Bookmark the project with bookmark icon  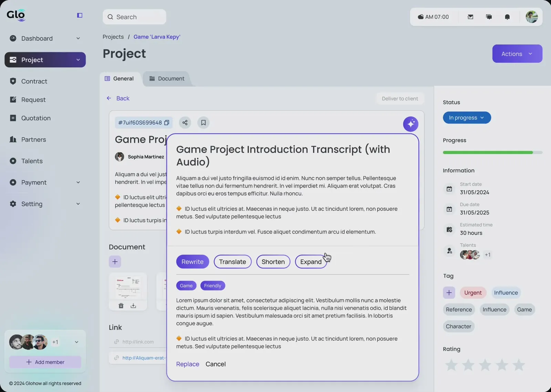point(204,123)
